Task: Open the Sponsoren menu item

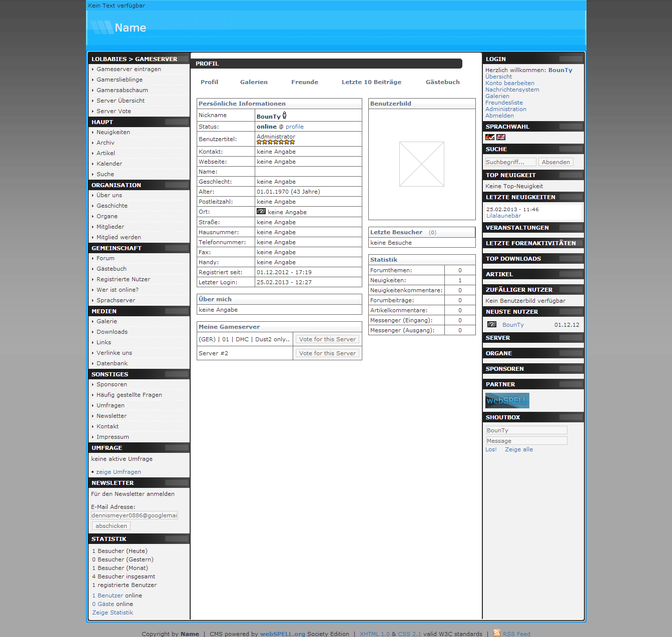Action: point(112,384)
